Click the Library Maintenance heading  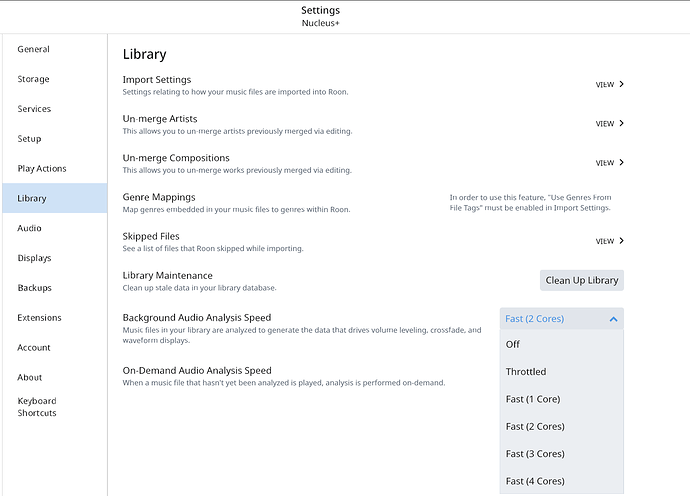click(x=167, y=276)
